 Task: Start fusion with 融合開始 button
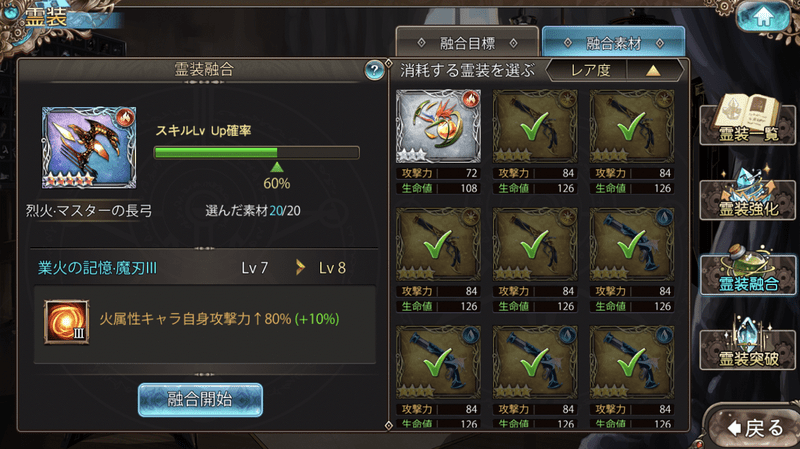point(201,400)
